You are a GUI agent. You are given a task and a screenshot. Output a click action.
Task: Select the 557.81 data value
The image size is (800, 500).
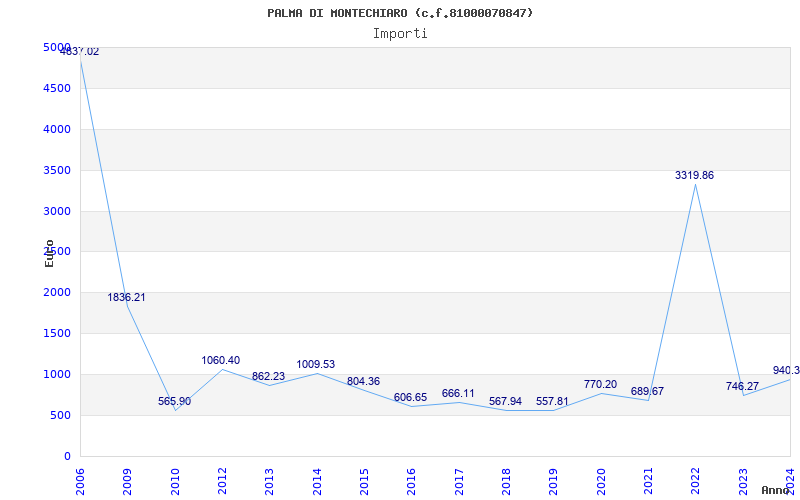tap(552, 402)
